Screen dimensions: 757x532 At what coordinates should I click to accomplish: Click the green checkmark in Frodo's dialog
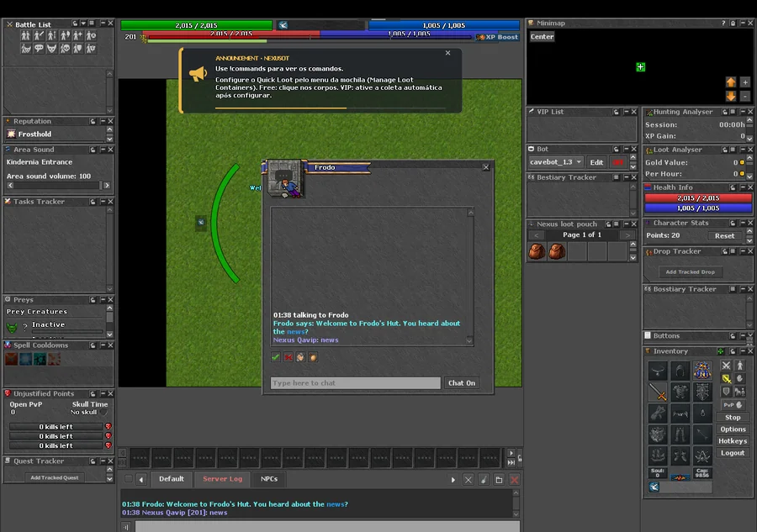click(276, 357)
